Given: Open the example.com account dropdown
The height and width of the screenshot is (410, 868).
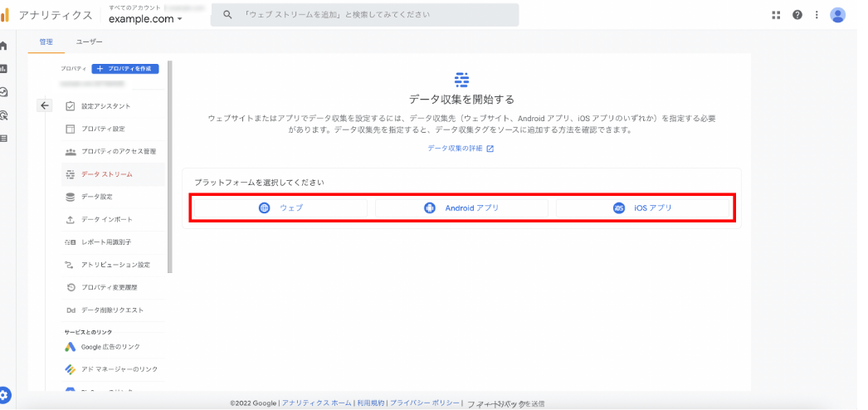Looking at the screenshot, I should [x=145, y=19].
